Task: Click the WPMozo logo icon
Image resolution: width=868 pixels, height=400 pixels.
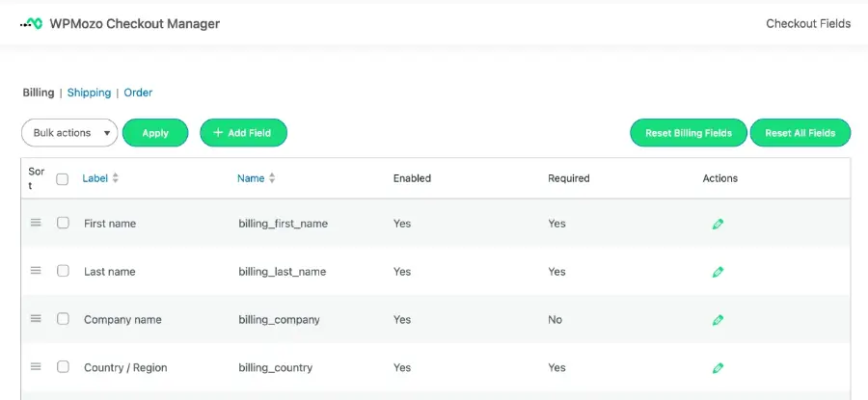Action: [x=31, y=24]
